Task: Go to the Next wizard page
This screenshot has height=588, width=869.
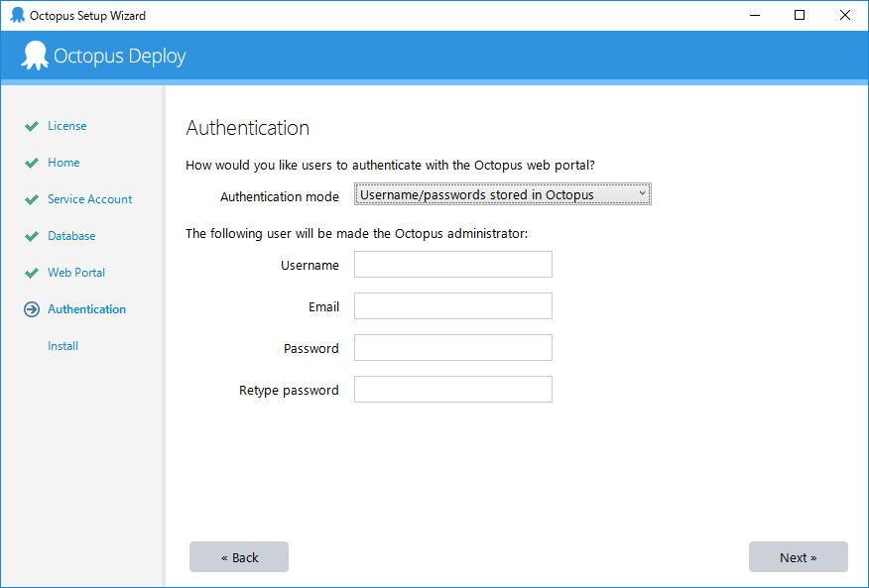Action: 798,557
